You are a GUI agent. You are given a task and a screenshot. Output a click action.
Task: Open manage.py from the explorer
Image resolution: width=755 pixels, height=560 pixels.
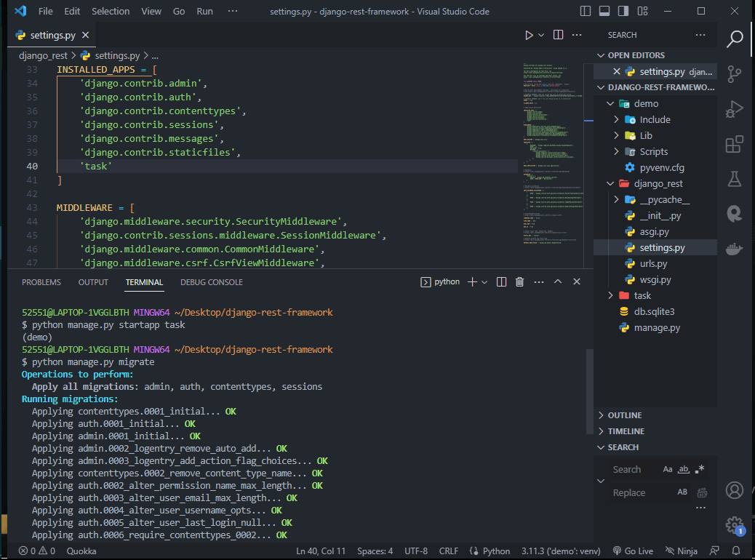point(655,327)
